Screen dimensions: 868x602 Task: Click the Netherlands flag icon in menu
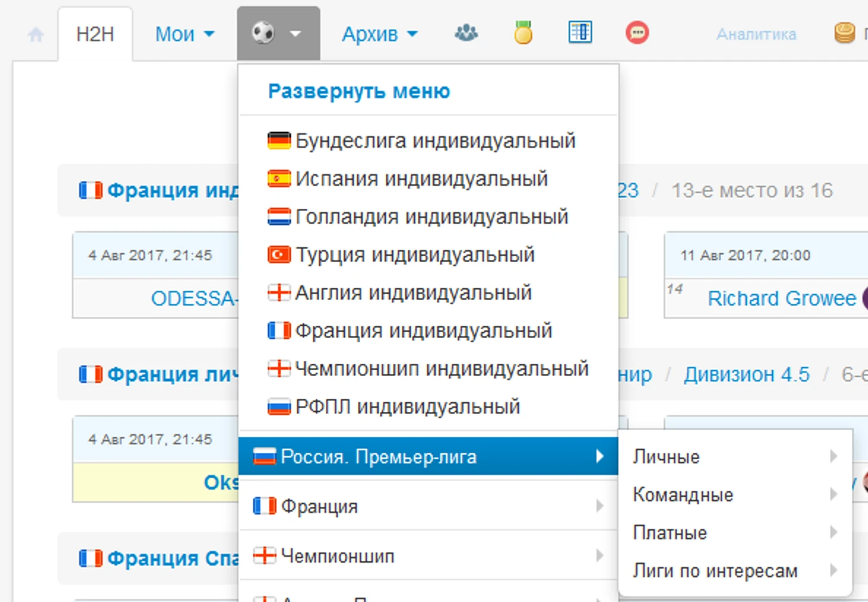[279, 217]
